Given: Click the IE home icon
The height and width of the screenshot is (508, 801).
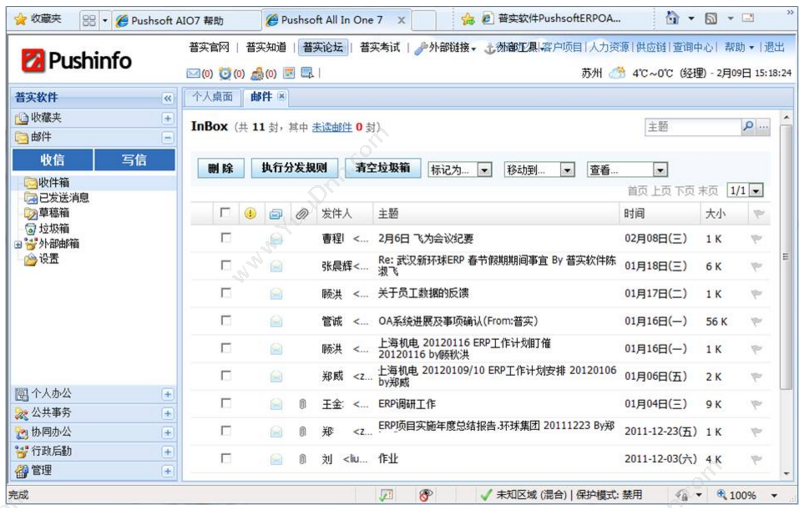Looking at the screenshot, I should click(672, 18).
